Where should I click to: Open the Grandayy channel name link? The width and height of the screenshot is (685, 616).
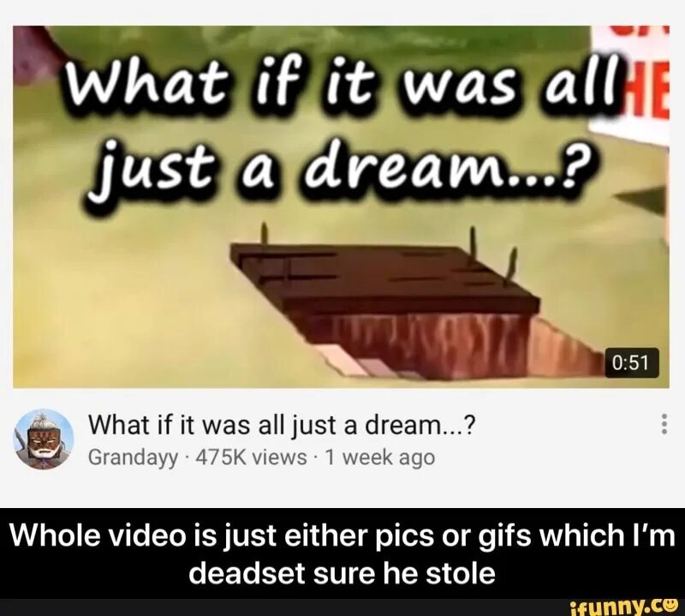(x=134, y=458)
